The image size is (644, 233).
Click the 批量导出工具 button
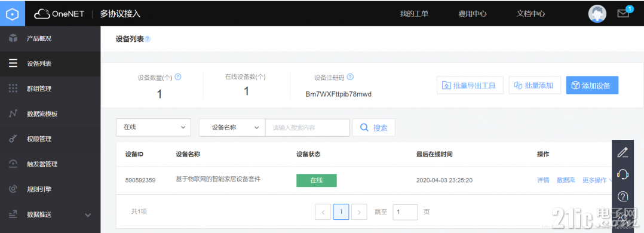(470, 85)
